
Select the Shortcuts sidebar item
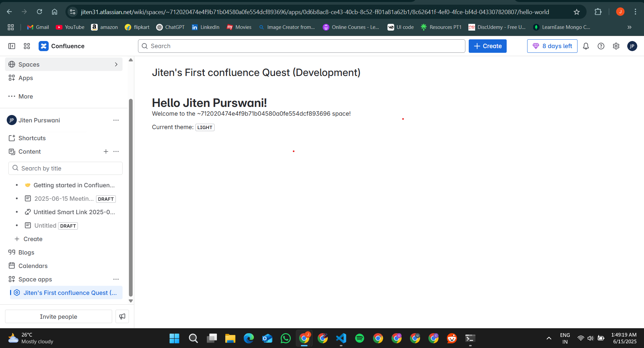[32, 138]
